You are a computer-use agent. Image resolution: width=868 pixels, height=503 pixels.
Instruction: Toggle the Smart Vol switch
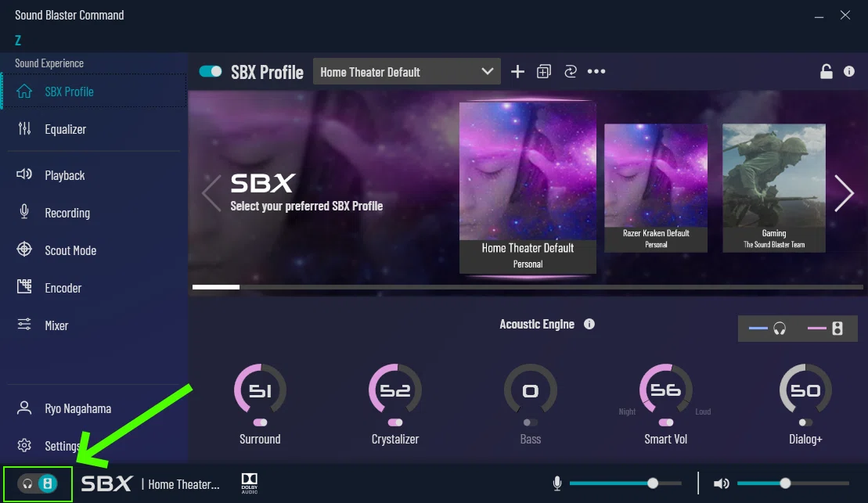666,422
